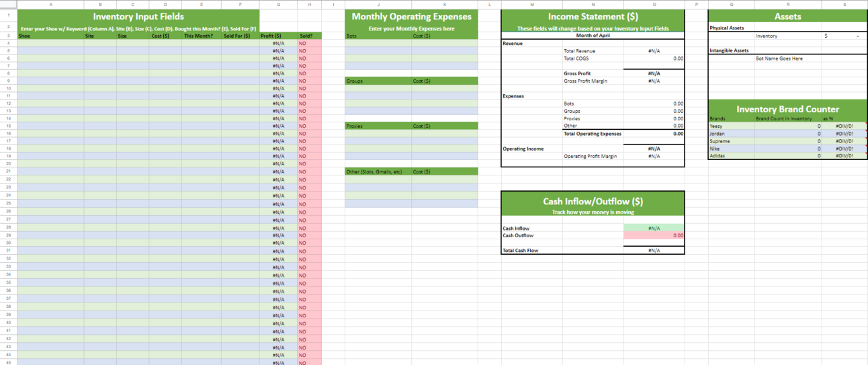The height and width of the screenshot is (365, 868).
Task: Click the 'Bots' expense section header
Action: [x=378, y=36]
